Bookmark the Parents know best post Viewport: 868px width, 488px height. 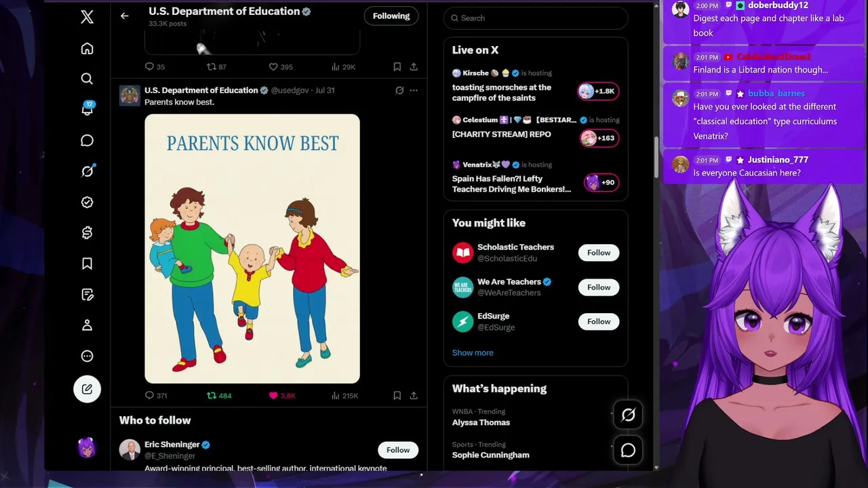point(397,396)
